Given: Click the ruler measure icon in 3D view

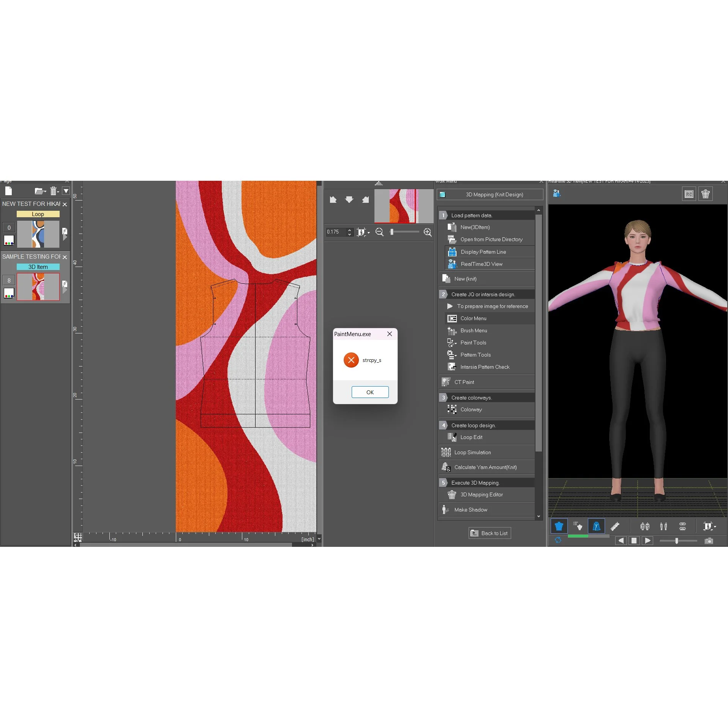Looking at the screenshot, I should point(615,526).
